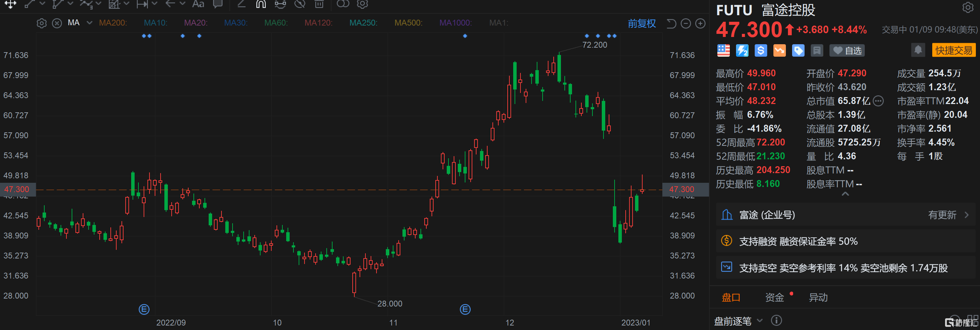Select the Aa text annotation tool
Screen dimensions: 980x330
point(198,4)
